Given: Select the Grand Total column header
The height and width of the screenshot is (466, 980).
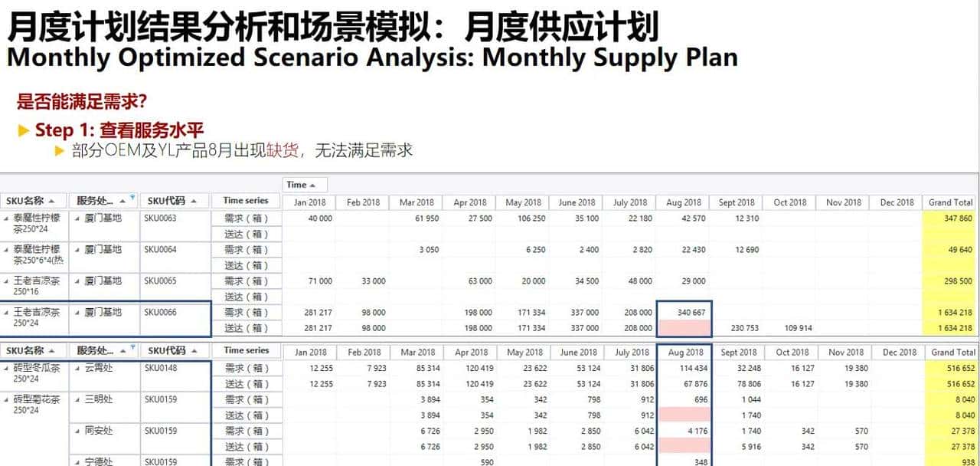Looking at the screenshot, I should (x=949, y=202).
